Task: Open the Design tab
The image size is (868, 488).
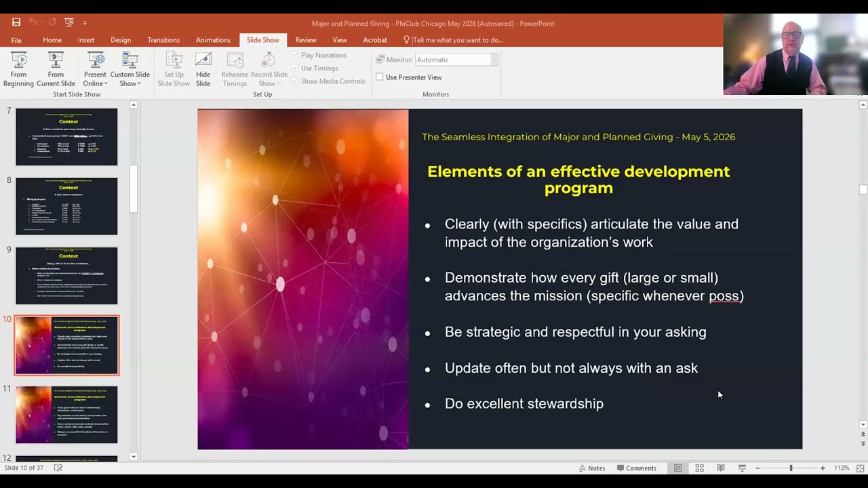Action: pos(121,40)
